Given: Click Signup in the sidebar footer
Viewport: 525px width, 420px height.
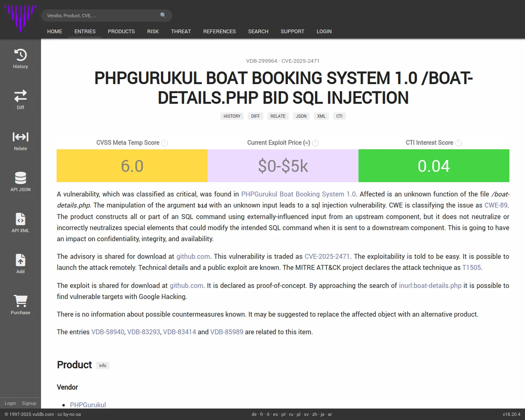Looking at the screenshot, I should coord(29,403).
